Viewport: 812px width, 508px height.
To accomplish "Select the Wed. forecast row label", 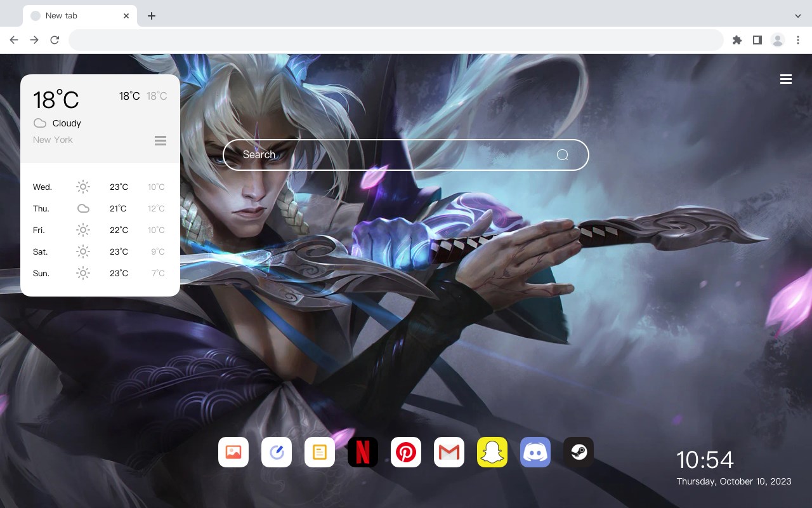I will (43, 187).
